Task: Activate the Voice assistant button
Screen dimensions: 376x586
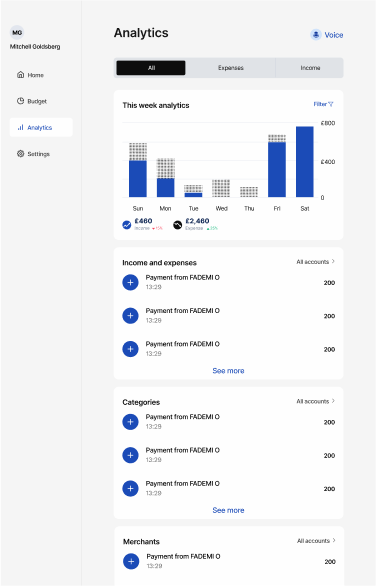Action: 327,35
